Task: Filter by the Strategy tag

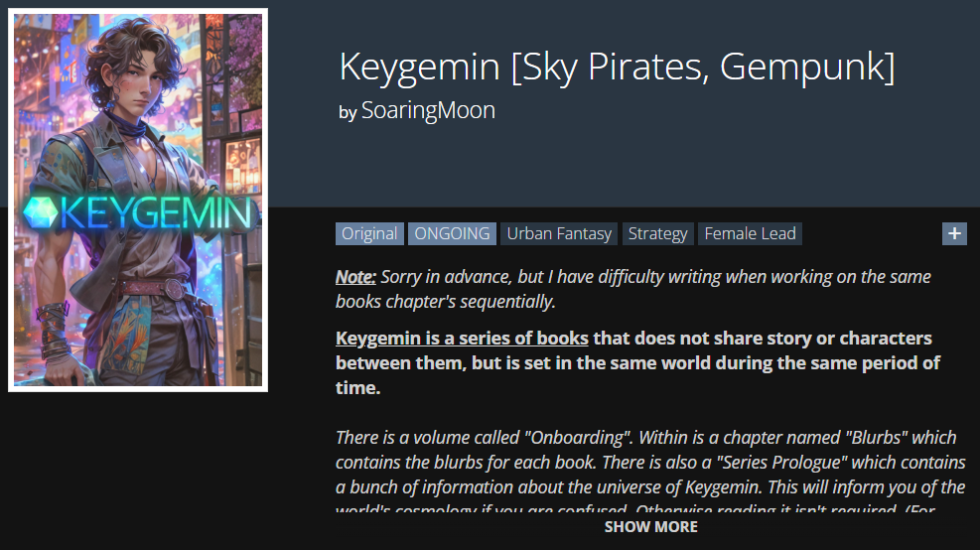Action: tap(657, 233)
